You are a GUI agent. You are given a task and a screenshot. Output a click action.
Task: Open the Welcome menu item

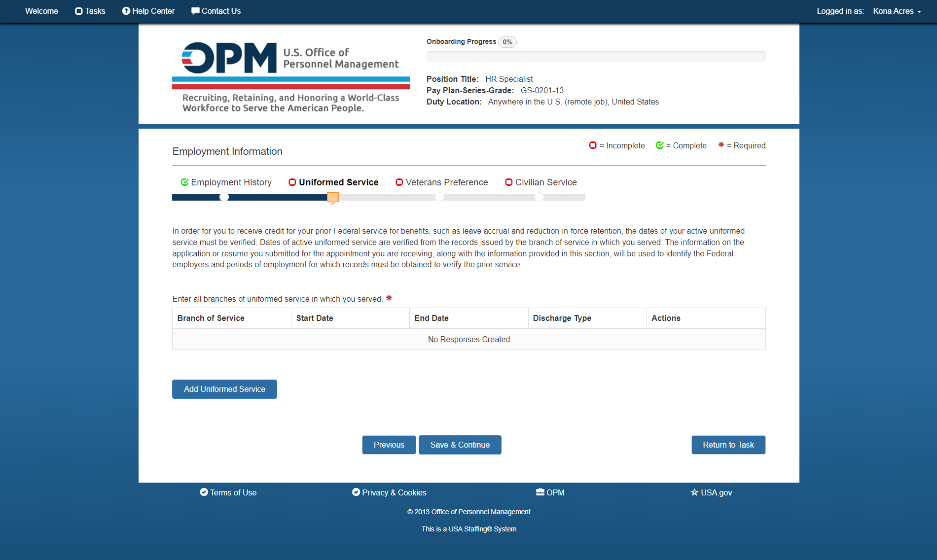pyautogui.click(x=41, y=11)
